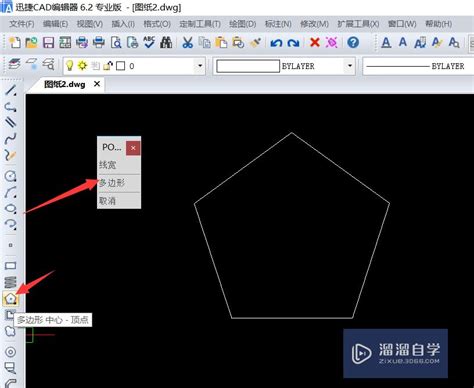Select the Point tool
Image resolution: width=474 pixels, height=388 pixels.
pos(11,245)
